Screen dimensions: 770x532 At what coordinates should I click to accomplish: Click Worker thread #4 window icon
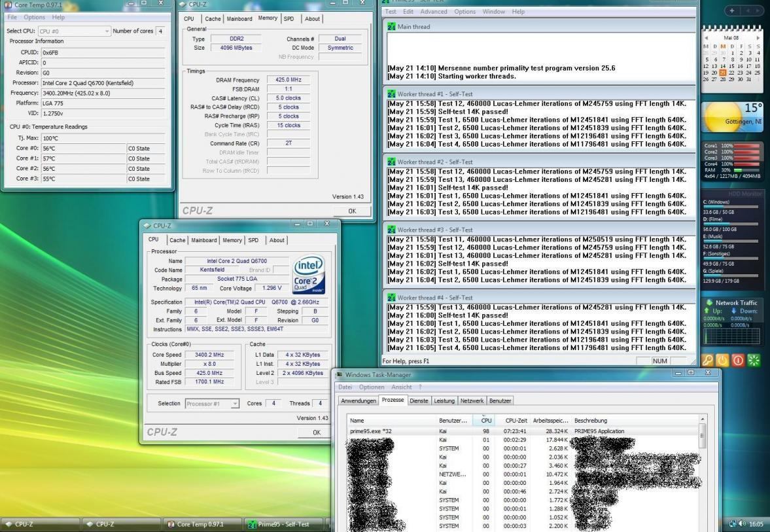tap(391, 297)
